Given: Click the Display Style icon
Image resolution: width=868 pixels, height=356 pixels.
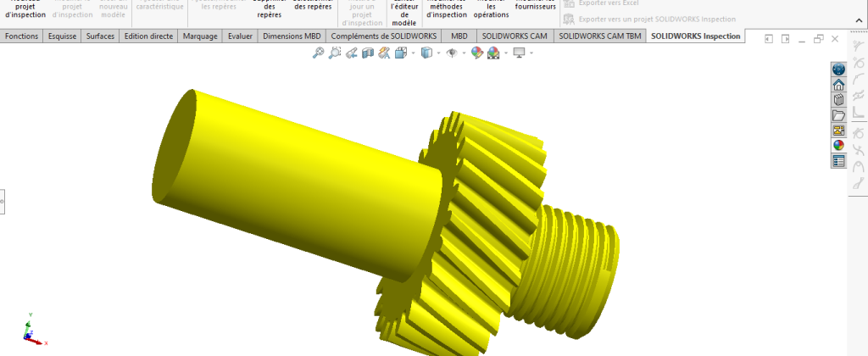Looking at the screenshot, I should point(427,53).
